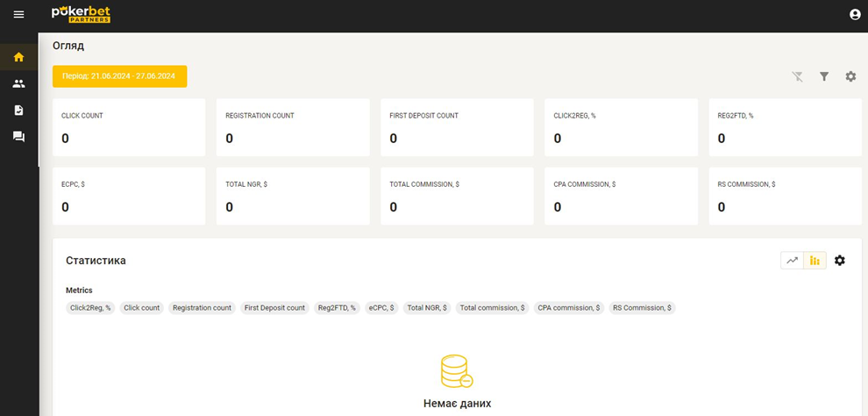The height and width of the screenshot is (416, 868).
Task: Clear filters with crossed-out filter icon
Action: pos(797,76)
